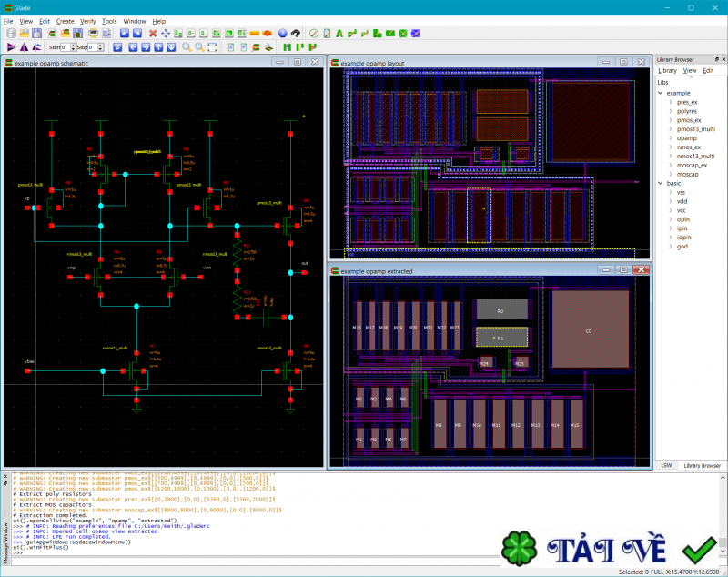Collapse the example library tree

click(x=660, y=93)
